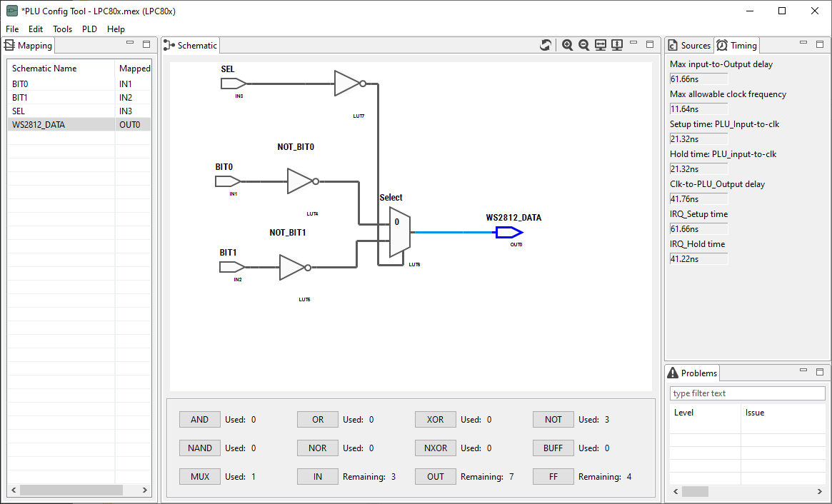Click the refresh schematic icon

click(546, 45)
